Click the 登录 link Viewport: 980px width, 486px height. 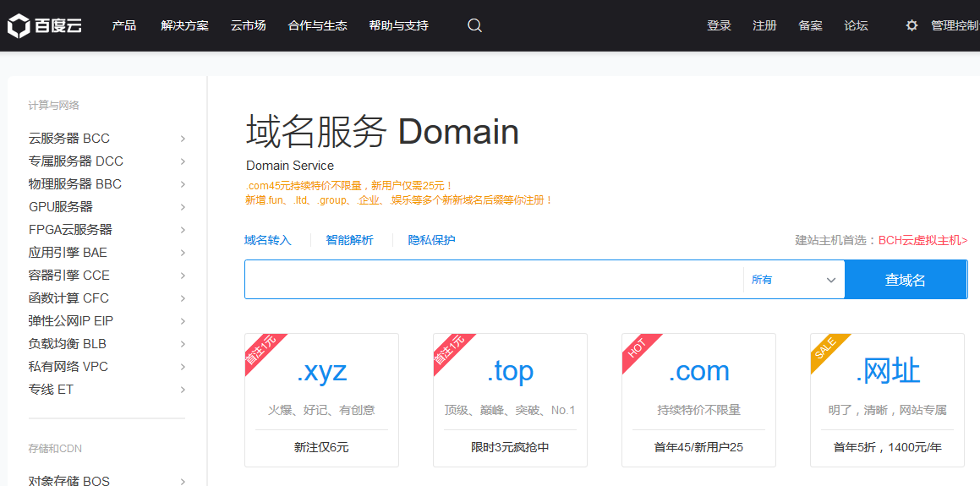719,25
